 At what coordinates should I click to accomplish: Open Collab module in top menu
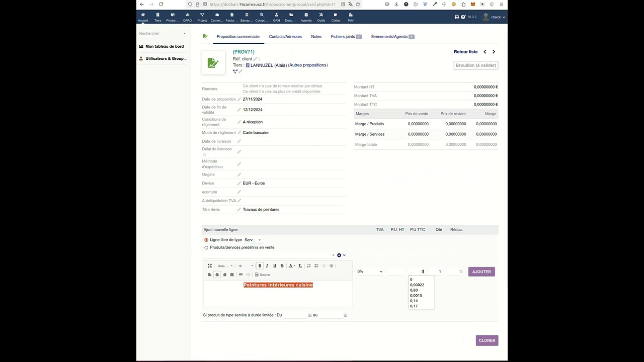336,17
